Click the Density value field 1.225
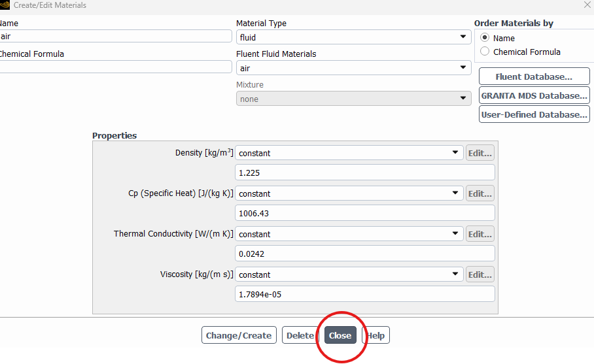594x364 pixels. click(365, 173)
